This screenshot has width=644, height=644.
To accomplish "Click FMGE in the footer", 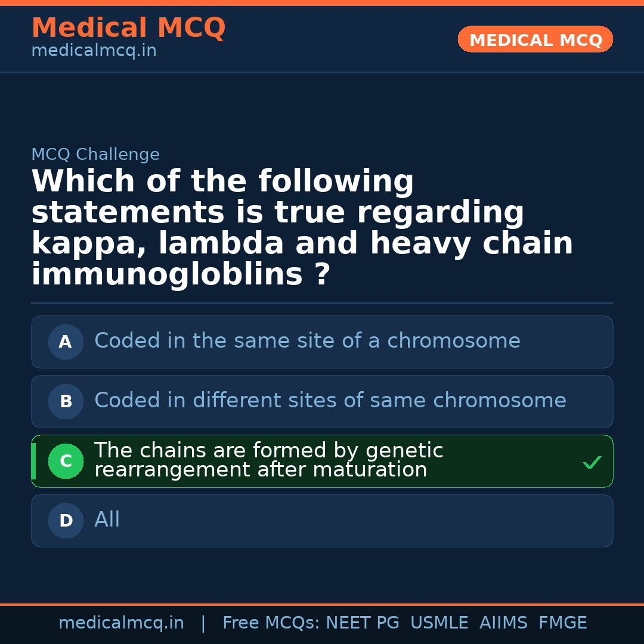I will pyautogui.click(x=562, y=623).
